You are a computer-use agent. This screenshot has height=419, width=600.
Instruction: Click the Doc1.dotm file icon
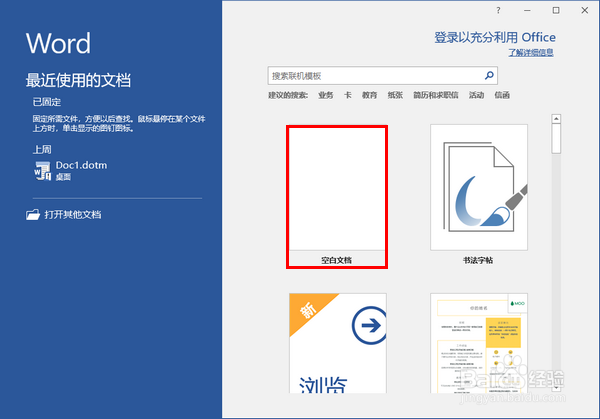pyautogui.click(x=42, y=171)
